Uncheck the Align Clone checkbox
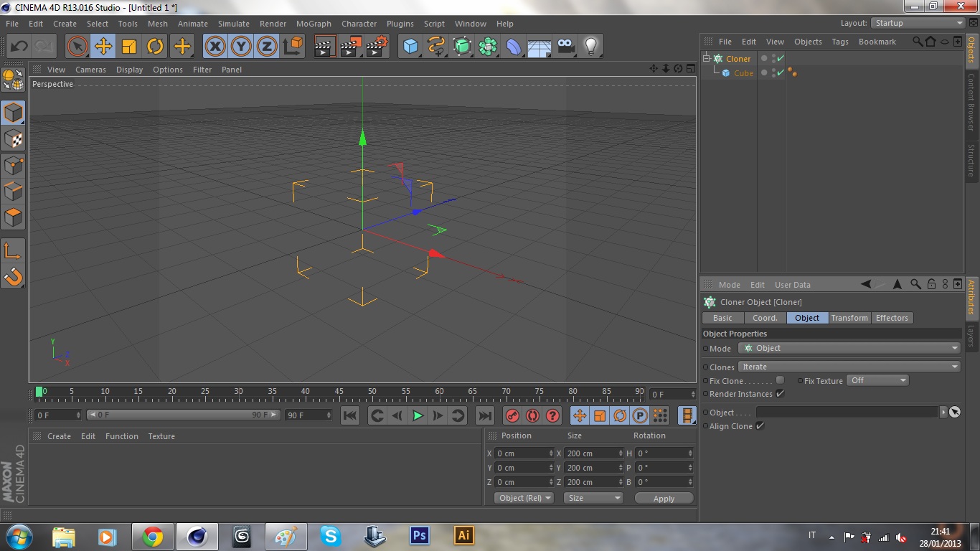This screenshot has height=551, width=980. point(760,426)
